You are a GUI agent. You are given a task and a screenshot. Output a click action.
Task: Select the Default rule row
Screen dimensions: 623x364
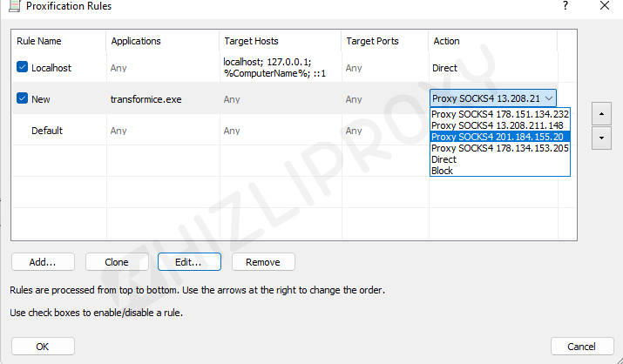(x=47, y=131)
